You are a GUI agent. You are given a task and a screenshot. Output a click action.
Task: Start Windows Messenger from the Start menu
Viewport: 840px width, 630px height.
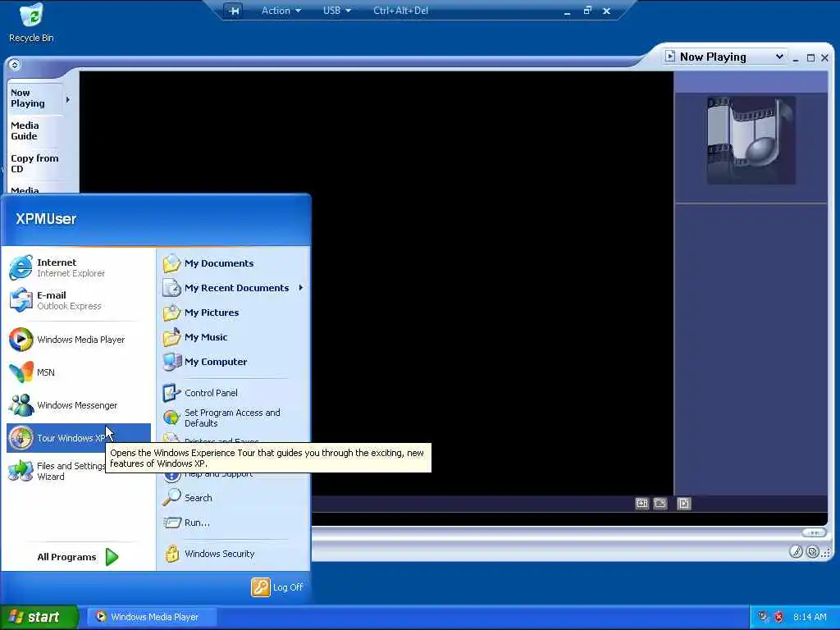(78, 405)
